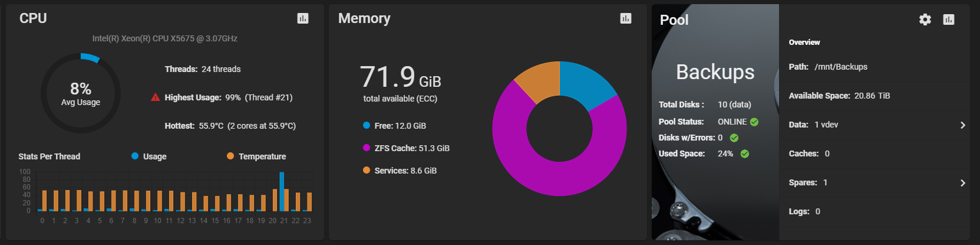Open CPU reports chart icon
Viewport: 980px width, 245px height.
[303, 18]
